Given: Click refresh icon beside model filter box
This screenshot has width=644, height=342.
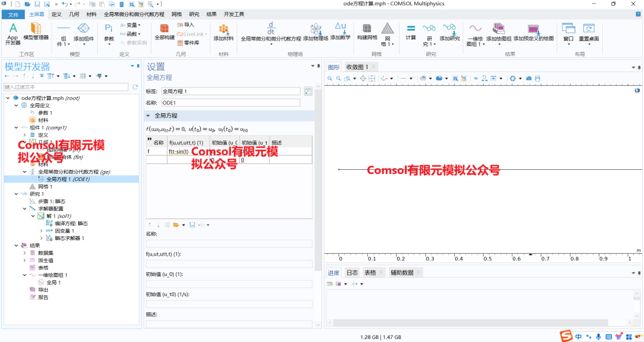Looking at the screenshot, I should [135, 87].
